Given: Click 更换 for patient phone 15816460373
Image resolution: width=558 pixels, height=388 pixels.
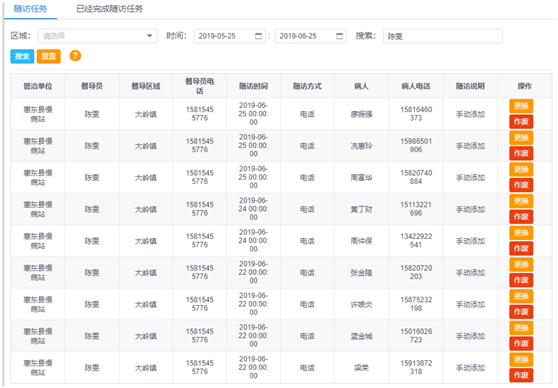Looking at the screenshot, I should coord(521,106).
